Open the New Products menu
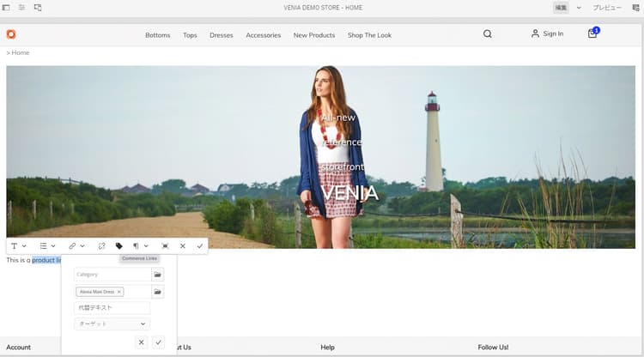Image resolution: width=644 pixels, height=357 pixels. pos(314,35)
